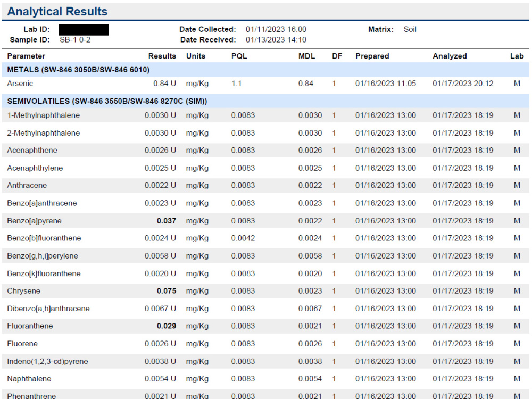Select the Chrysene parameter name
Image resolution: width=532 pixels, height=399 pixels.
[24, 291]
